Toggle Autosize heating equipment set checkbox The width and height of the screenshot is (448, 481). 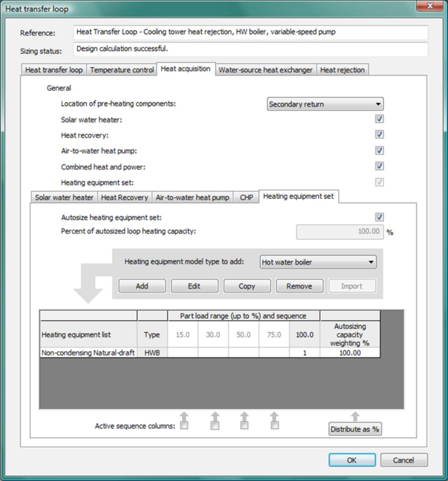coord(380,217)
